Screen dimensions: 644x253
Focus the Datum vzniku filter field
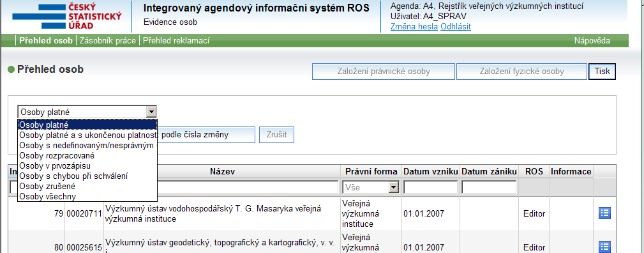(430, 188)
